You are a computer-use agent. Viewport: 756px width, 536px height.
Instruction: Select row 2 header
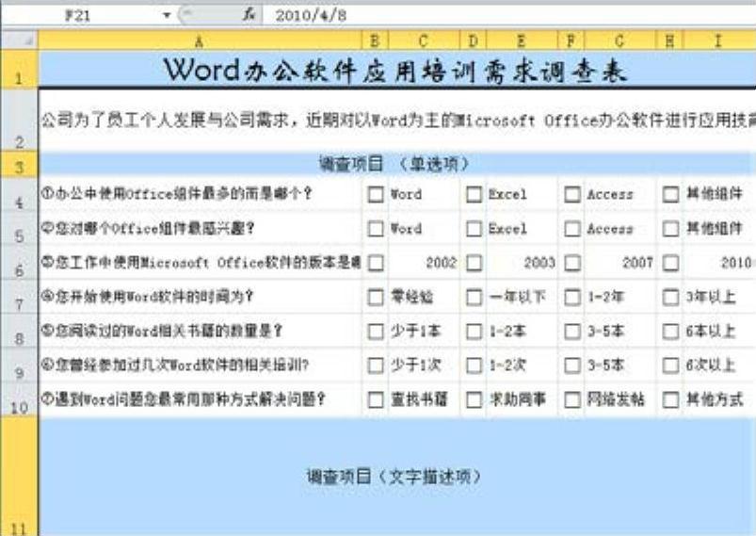point(19,121)
